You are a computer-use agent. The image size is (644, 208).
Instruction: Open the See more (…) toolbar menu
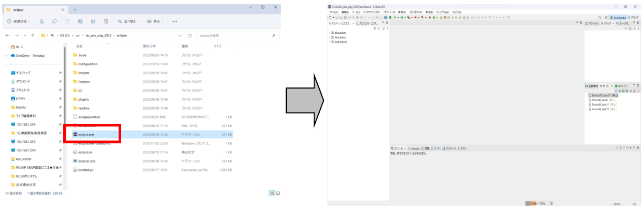point(174,21)
